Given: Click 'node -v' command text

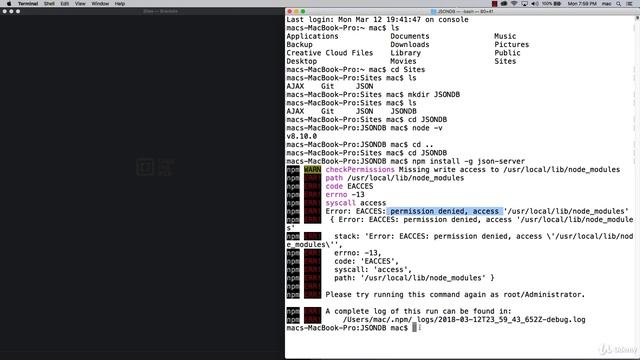Looking at the screenshot, I should tap(427, 128).
